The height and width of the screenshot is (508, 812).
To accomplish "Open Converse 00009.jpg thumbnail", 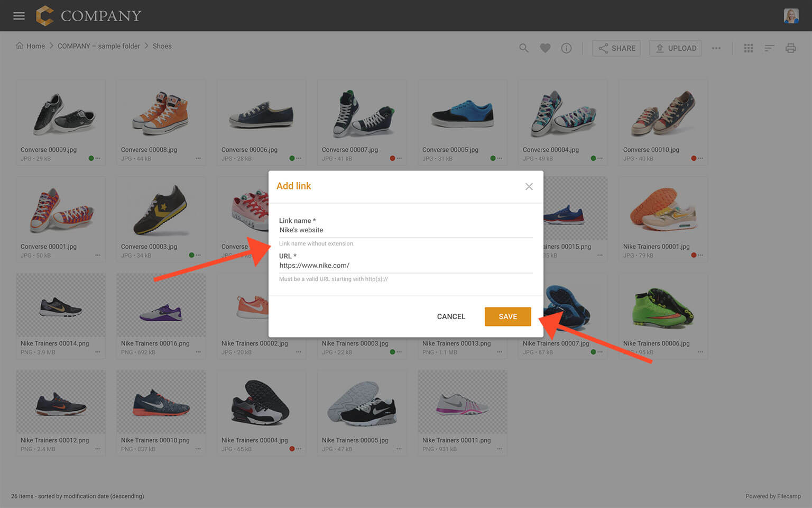I will (x=60, y=113).
